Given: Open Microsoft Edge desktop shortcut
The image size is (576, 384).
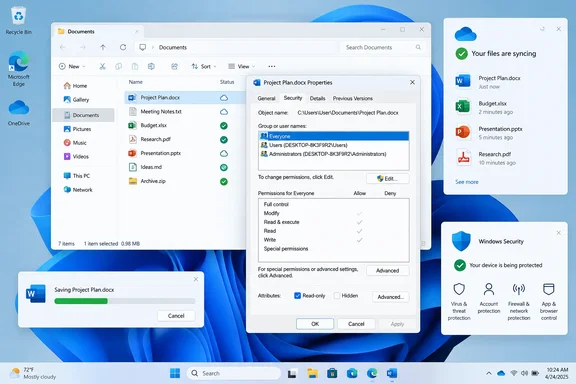Looking at the screenshot, I should click(x=18, y=69).
